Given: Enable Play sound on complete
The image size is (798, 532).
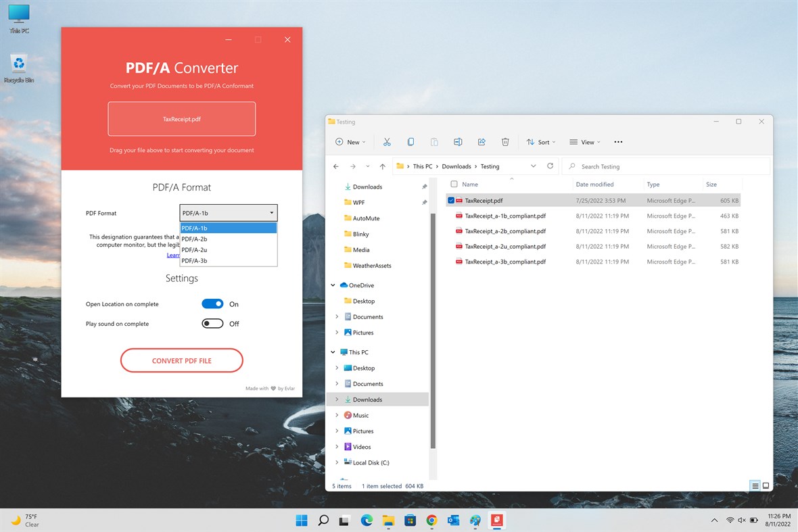Looking at the screenshot, I should (x=212, y=323).
